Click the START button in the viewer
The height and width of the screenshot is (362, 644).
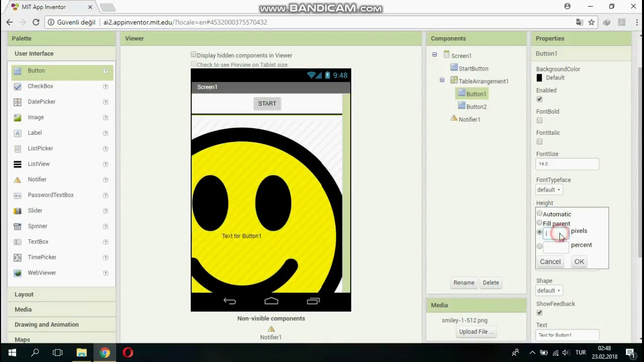[x=267, y=104]
